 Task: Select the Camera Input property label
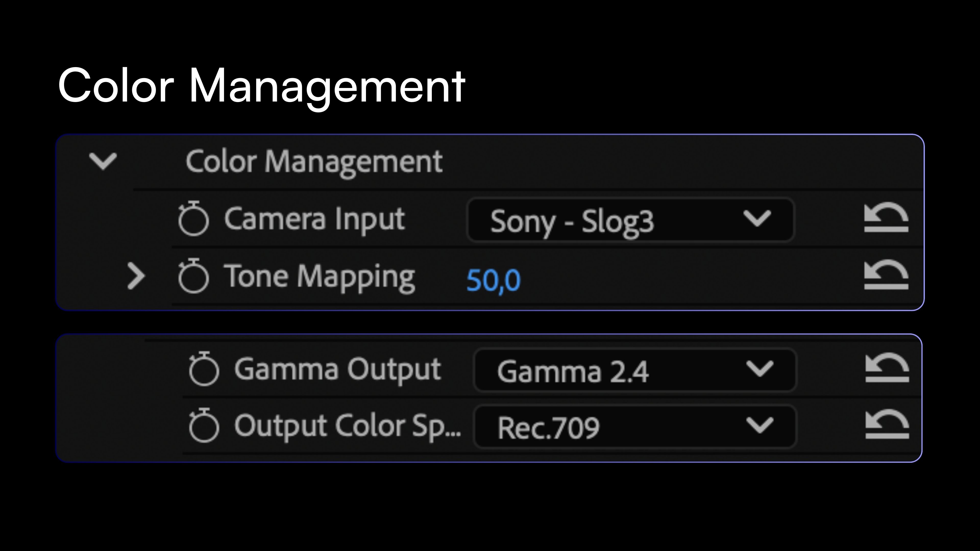click(314, 219)
